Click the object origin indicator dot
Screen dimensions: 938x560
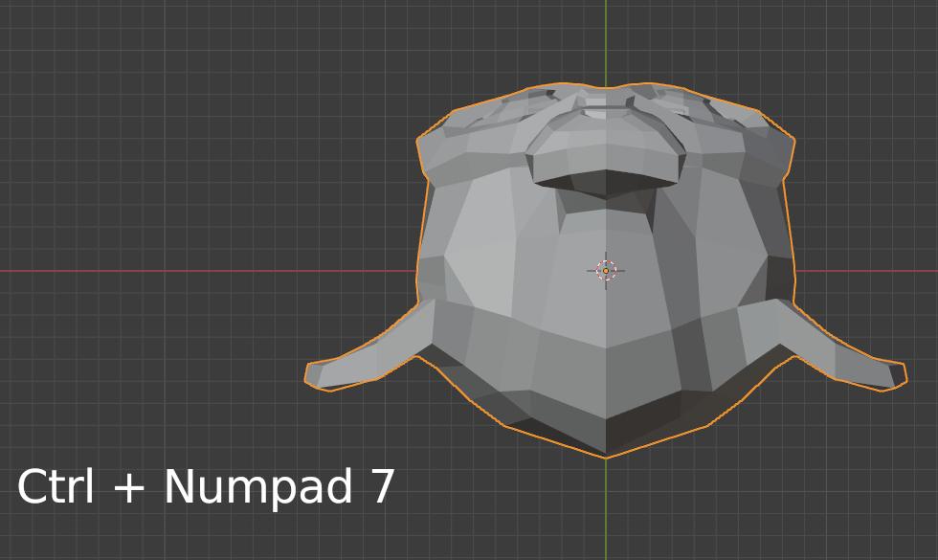pos(606,271)
